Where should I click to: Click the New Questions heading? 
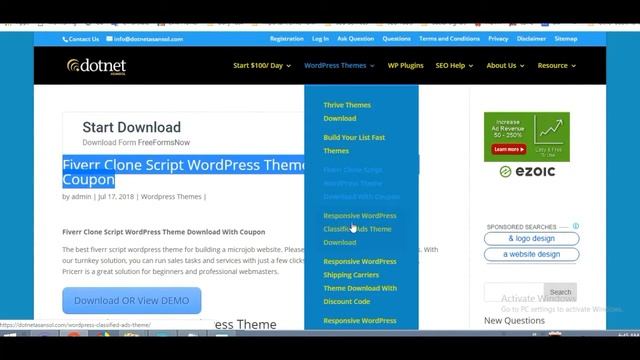[514, 321]
